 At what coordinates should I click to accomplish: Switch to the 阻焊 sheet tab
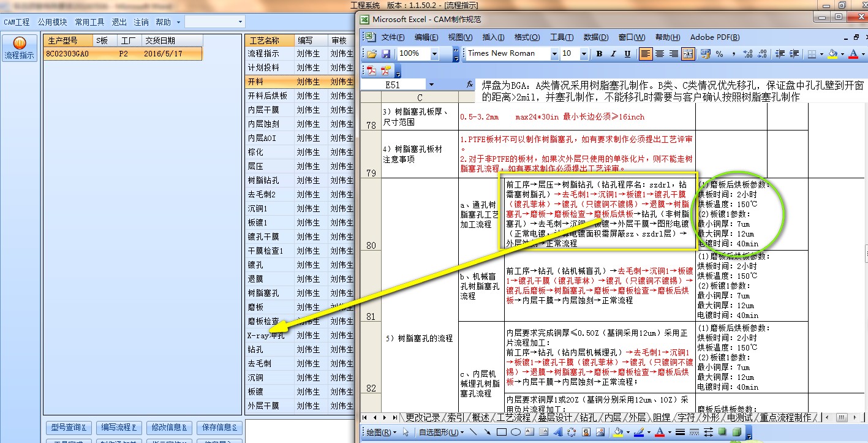pos(662,417)
